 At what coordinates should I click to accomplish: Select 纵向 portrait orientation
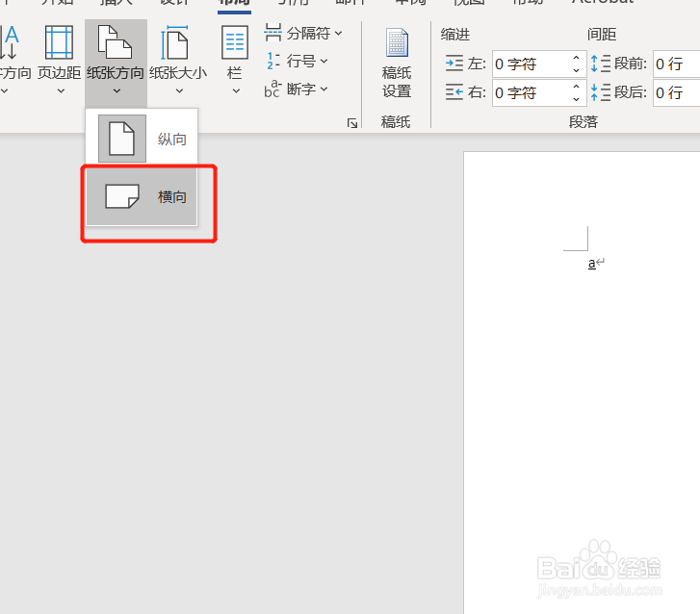pyautogui.click(x=142, y=139)
